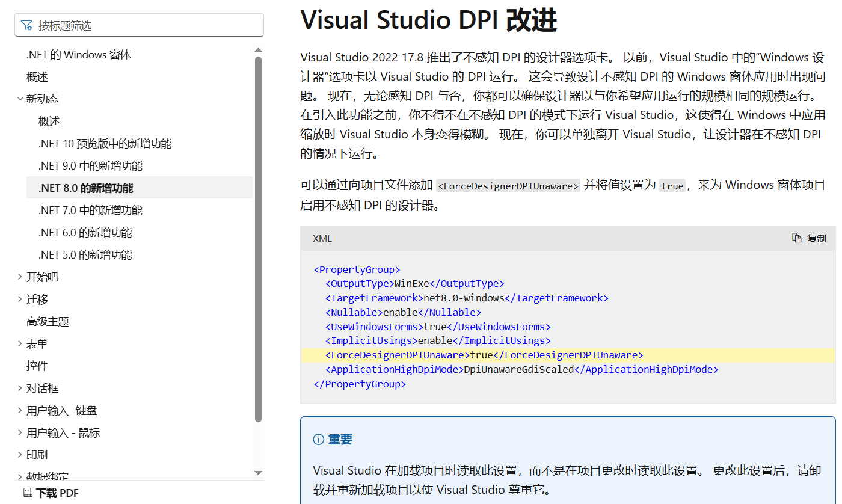Click the Visual Studio DPI 改进 heading
Image resolution: width=842 pixels, height=504 pixels.
(x=428, y=20)
